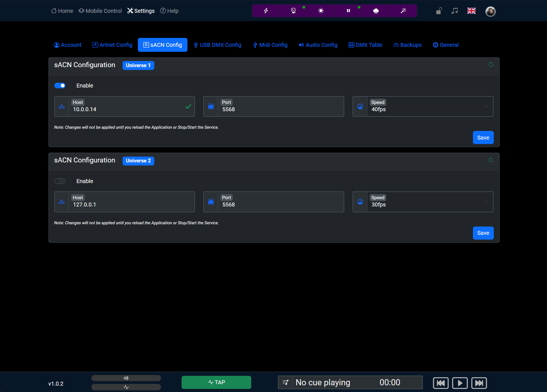The height and width of the screenshot is (392, 547).
Task: Open the music note audio icon
Action: pyautogui.click(x=454, y=11)
